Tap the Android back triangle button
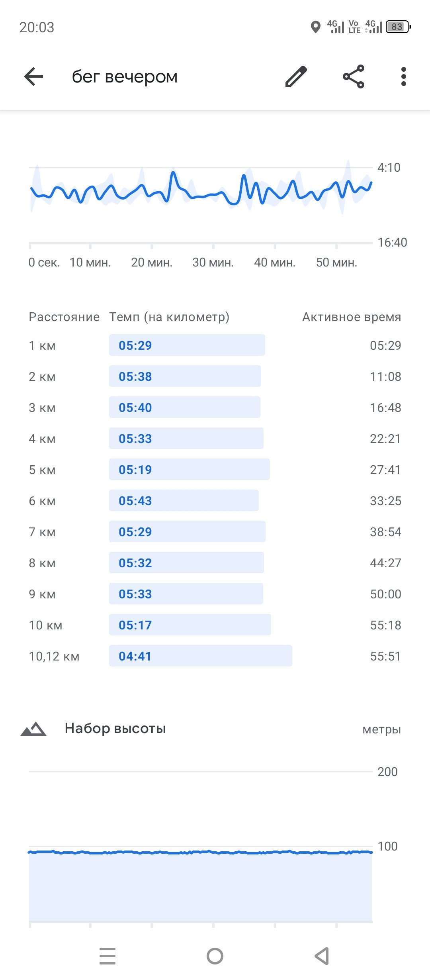This screenshot has width=430, height=980. [322, 956]
